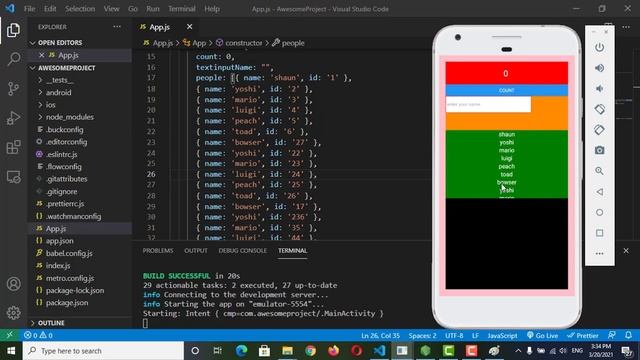Click the Windows Start button
Viewport: 640px width, 360px height.
(x=11, y=351)
